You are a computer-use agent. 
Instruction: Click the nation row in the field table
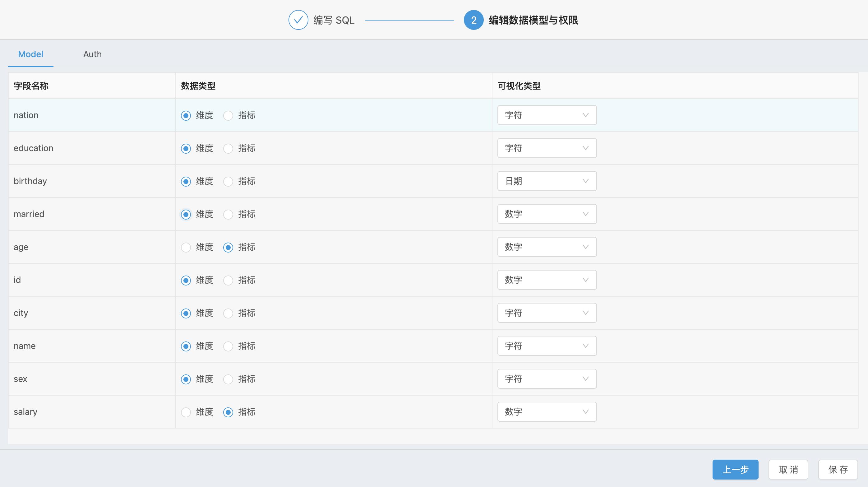91,115
